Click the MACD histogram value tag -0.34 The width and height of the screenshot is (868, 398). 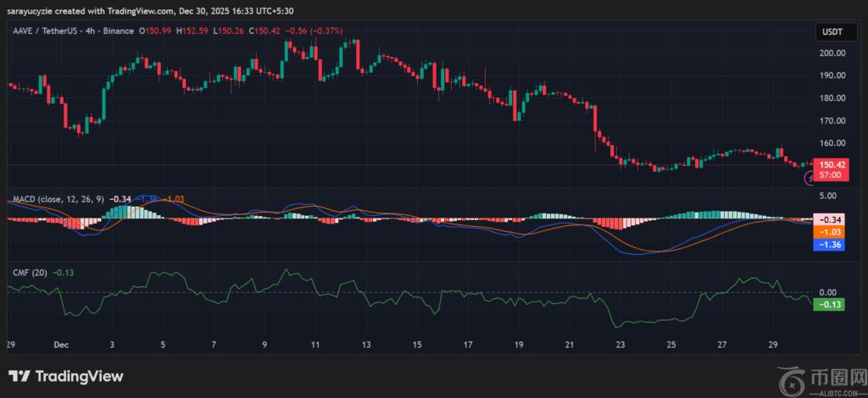pyautogui.click(x=829, y=219)
